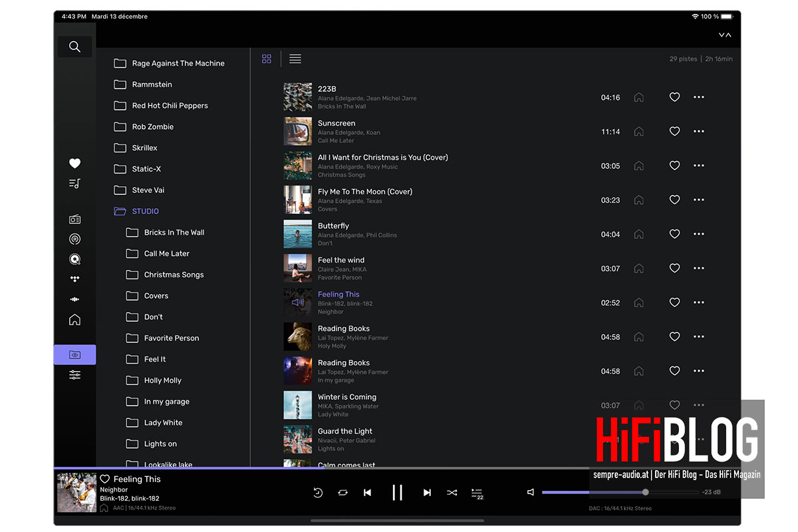Open favorites from the sidebar heart icon
Viewport: 798px width, 532px height.
click(75, 163)
